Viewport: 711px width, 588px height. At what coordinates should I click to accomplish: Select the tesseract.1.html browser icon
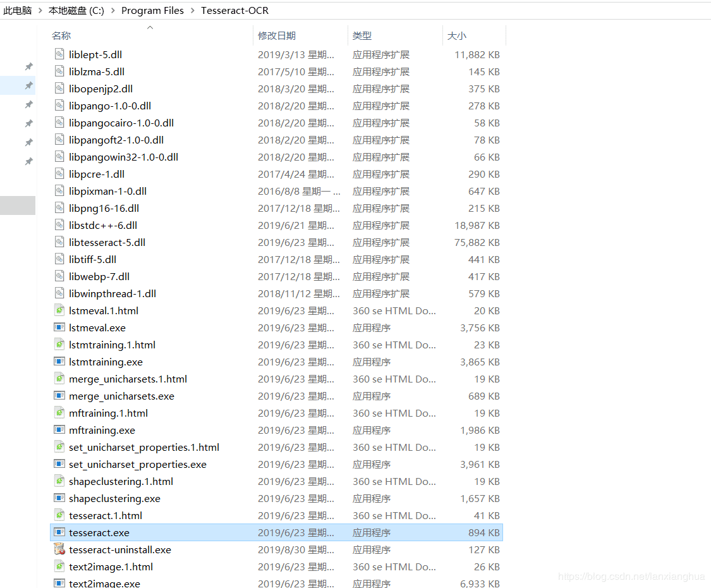tap(59, 515)
